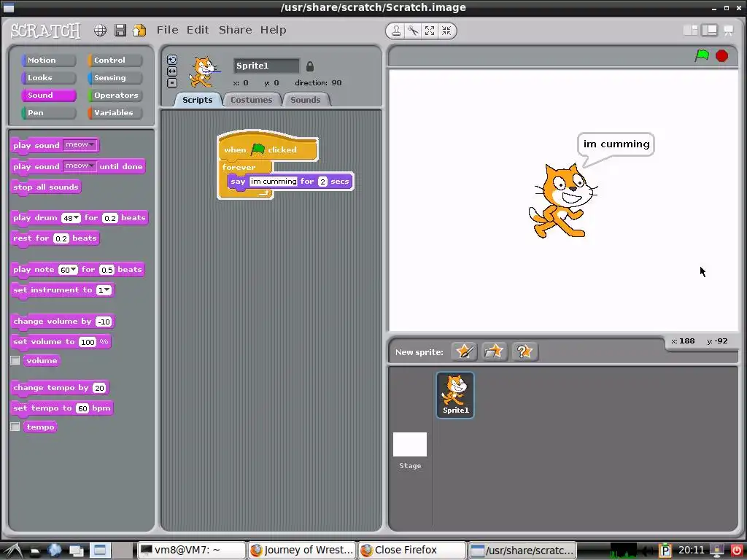Click the globe language icon
This screenshot has height=560, width=747.
click(x=100, y=31)
